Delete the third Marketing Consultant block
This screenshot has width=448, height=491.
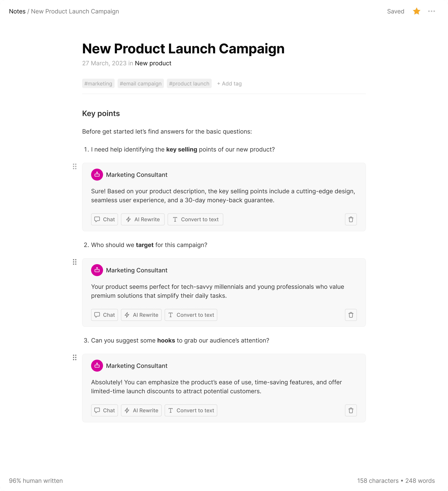click(351, 410)
